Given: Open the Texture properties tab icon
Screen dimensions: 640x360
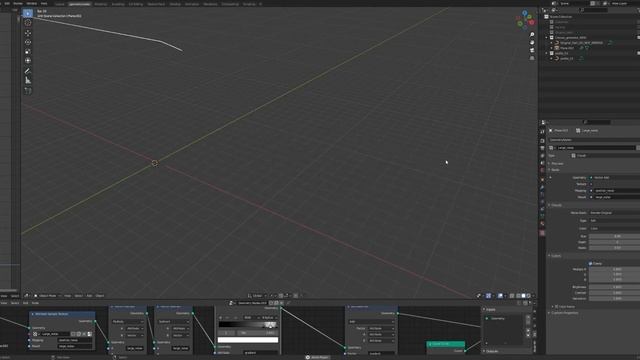Looking at the screenshot, I should pyautogui.click(x=542, y=233).
